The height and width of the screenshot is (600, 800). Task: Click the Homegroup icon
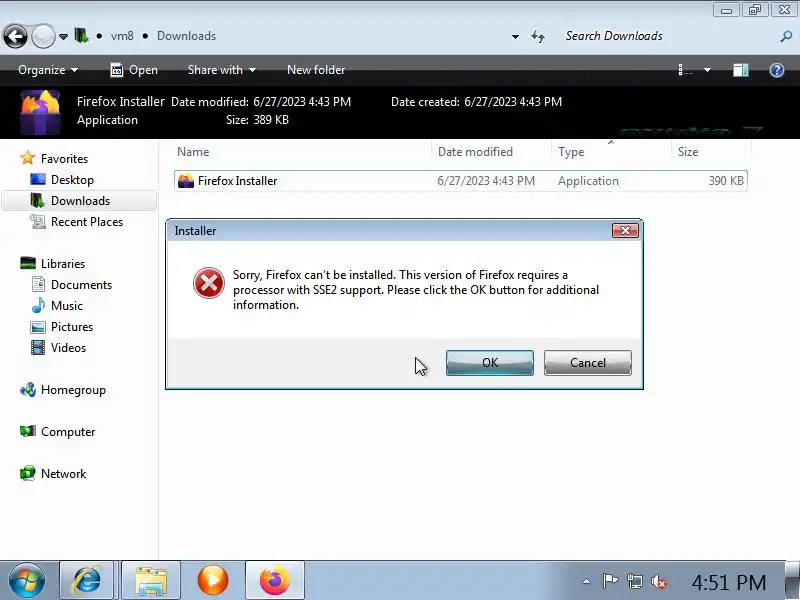(x=28, y=390)
